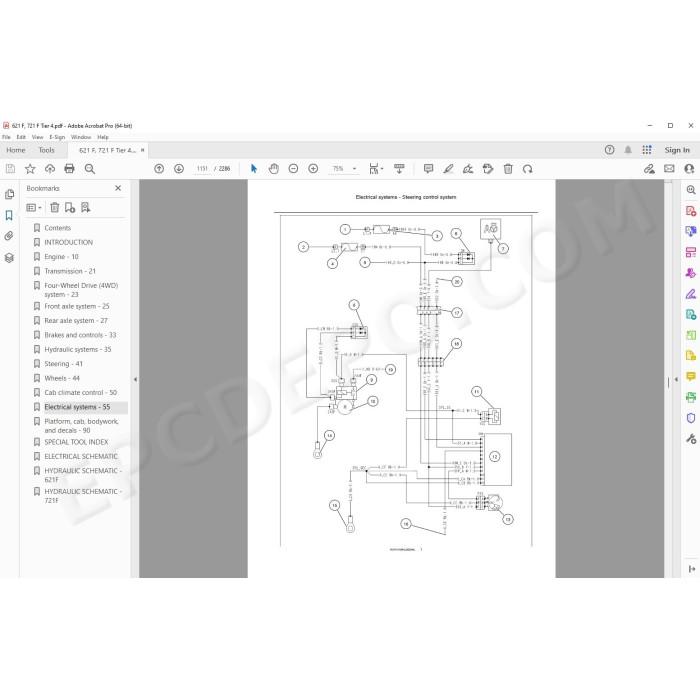Viewport: 700px width, 700px height.
Task: Collapse the left navigation pane arrow
Action: click(135, 379)
